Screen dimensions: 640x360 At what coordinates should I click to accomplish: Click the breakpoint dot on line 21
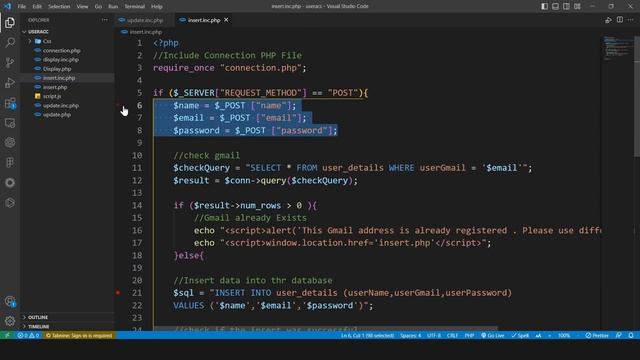coord(118,293)
